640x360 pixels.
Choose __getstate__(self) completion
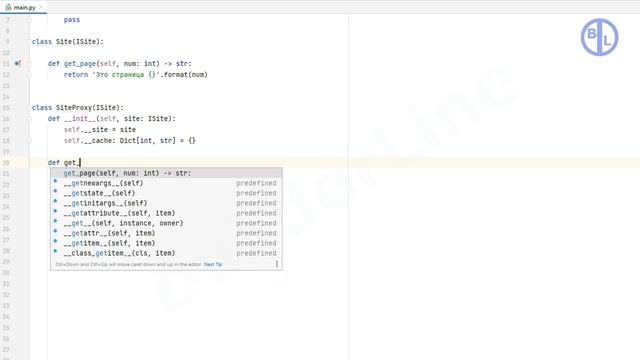point(166,193)
